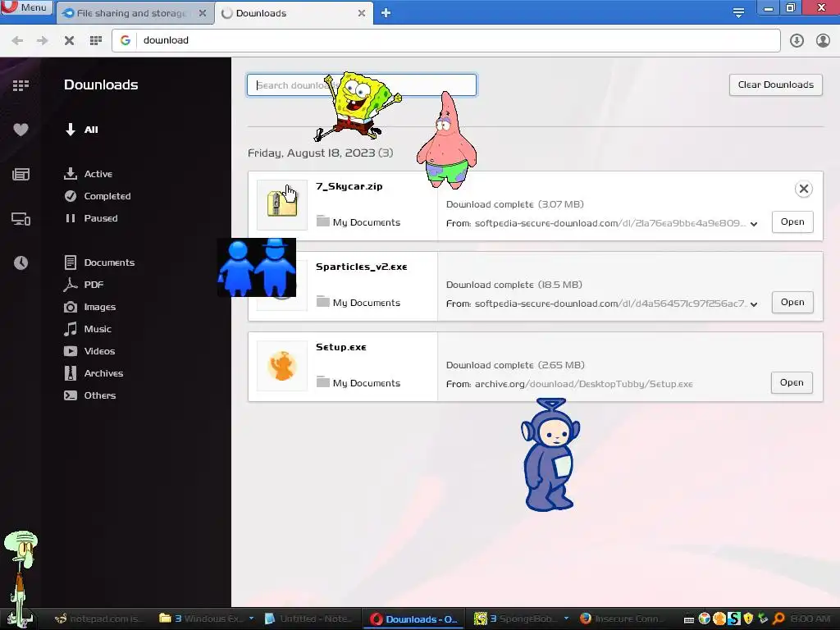Click the yellow shield tray icon
This screenshot has width=840, height=630.
click(x=749, y=619)
